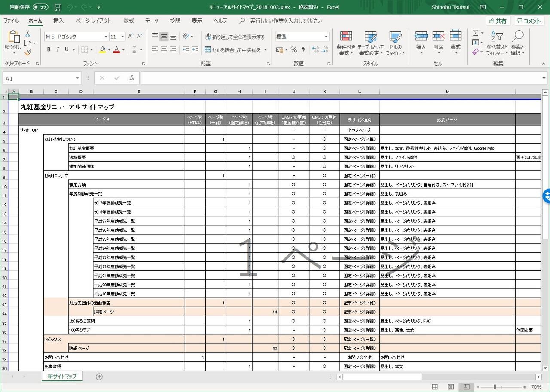The image size is (550, 392).
Task: Click the Cut scissors icon
Action: point(28,34)
